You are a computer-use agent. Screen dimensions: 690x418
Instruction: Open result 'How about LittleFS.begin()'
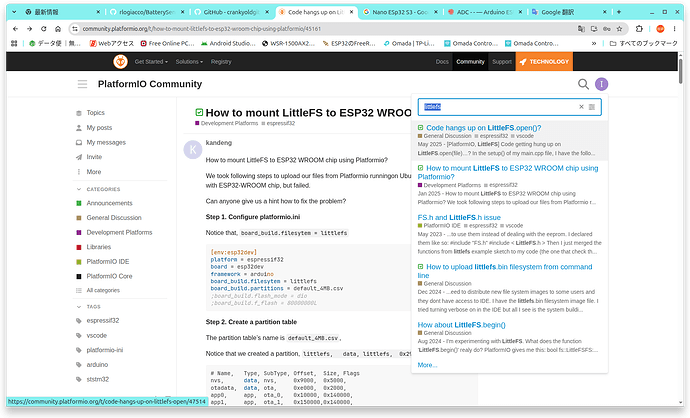462,325
